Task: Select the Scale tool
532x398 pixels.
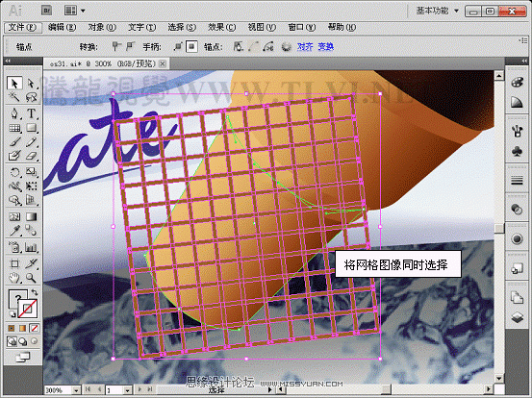Action: click(x=31, y=172)
